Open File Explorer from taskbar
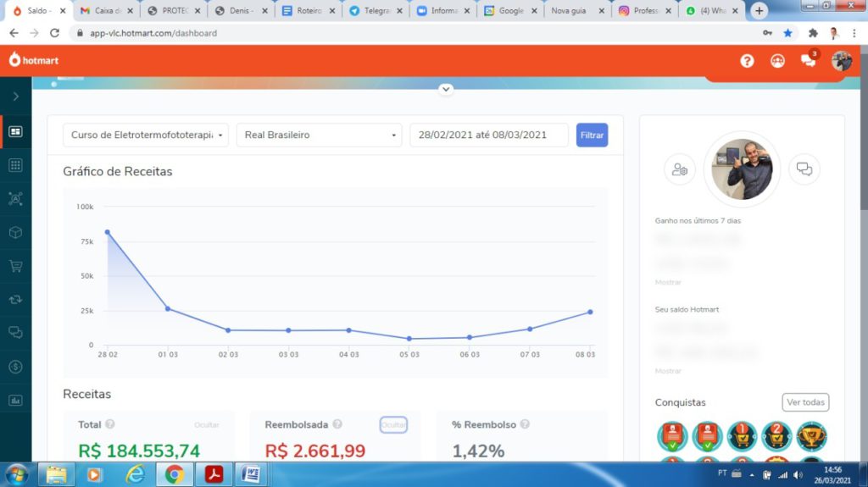The image size is (868, 487). point(56,475)
